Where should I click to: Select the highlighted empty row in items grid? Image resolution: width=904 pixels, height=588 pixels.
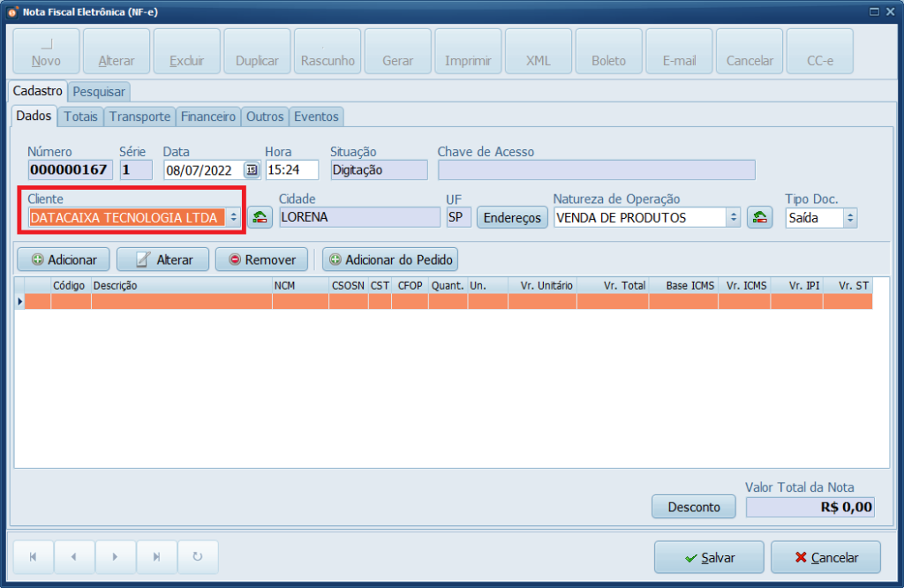coord(441,301)
